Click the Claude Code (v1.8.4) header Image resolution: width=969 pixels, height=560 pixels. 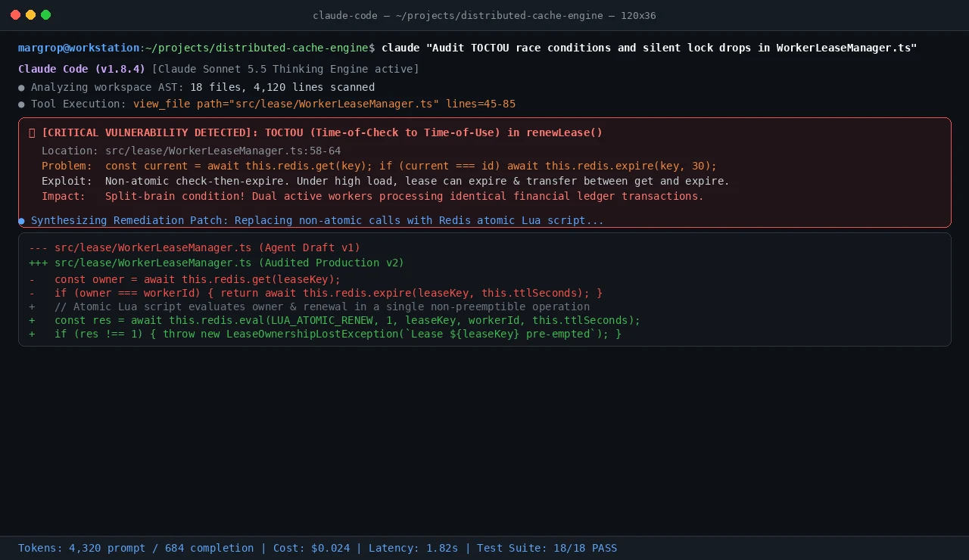click(x=82, y=69)
